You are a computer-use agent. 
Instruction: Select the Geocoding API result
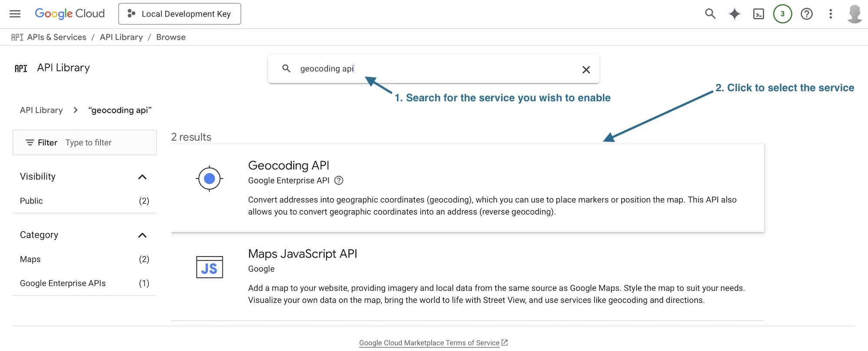pos(289,166)
